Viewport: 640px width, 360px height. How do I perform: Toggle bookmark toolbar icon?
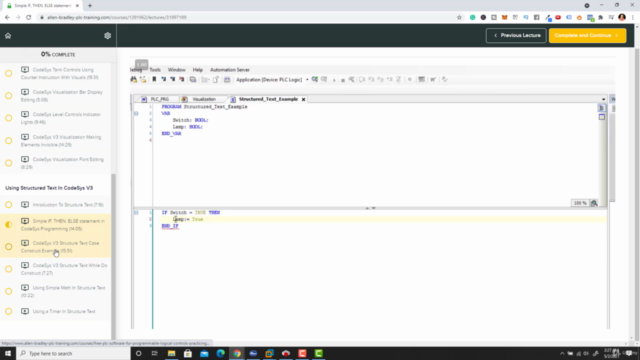(x=154, y=80)
